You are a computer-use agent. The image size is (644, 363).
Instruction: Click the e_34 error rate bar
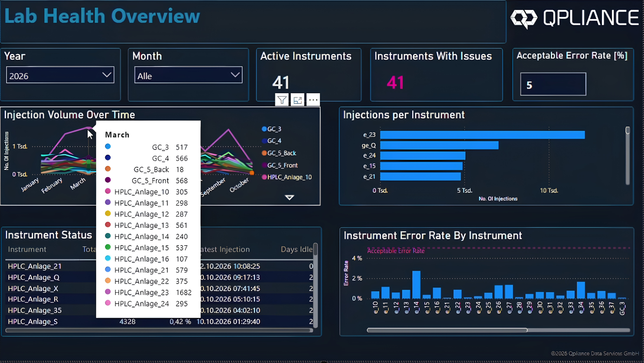point(581,290)
